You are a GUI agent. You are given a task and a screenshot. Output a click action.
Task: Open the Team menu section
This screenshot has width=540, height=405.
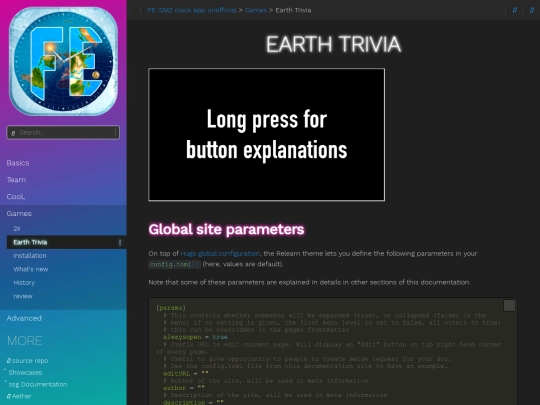(16, 180)
